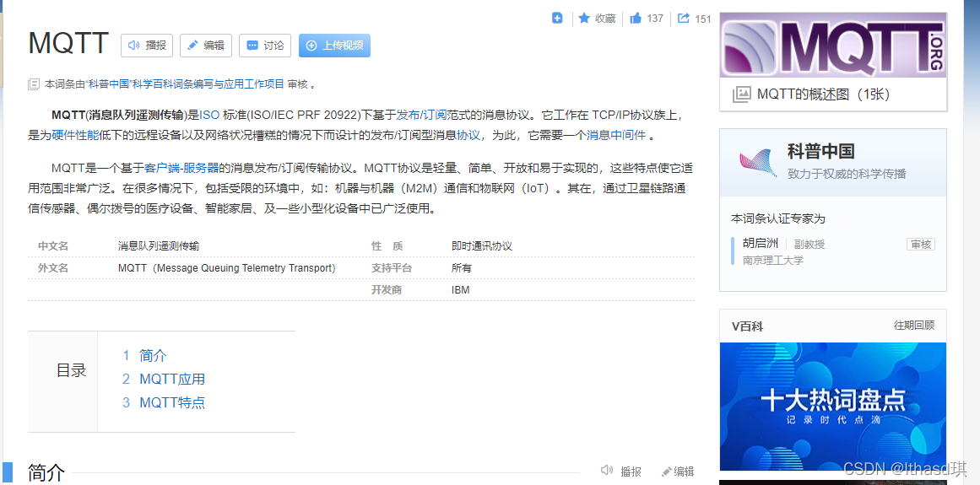Click the 目录 contents label
Screen dimensions: 980x485
click(71, 370)
